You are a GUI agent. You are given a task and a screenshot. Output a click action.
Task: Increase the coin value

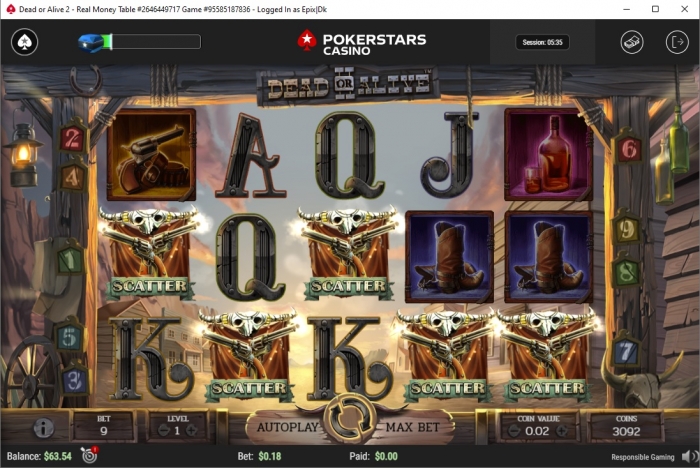(x=561, y=431)
